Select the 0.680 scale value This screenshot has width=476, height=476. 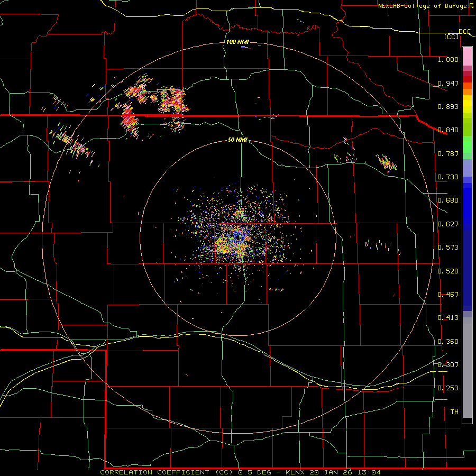point(448,200)
